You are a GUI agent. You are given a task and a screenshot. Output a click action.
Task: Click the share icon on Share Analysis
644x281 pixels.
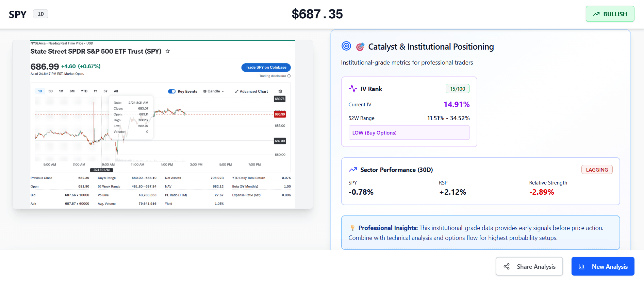507,266
